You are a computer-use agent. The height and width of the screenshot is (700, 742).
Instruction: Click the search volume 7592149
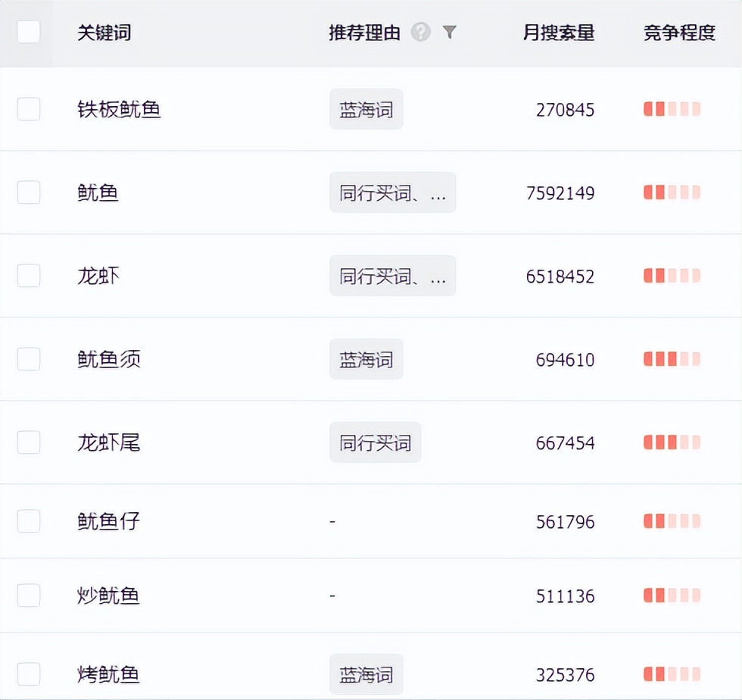[x=560, y=193]
